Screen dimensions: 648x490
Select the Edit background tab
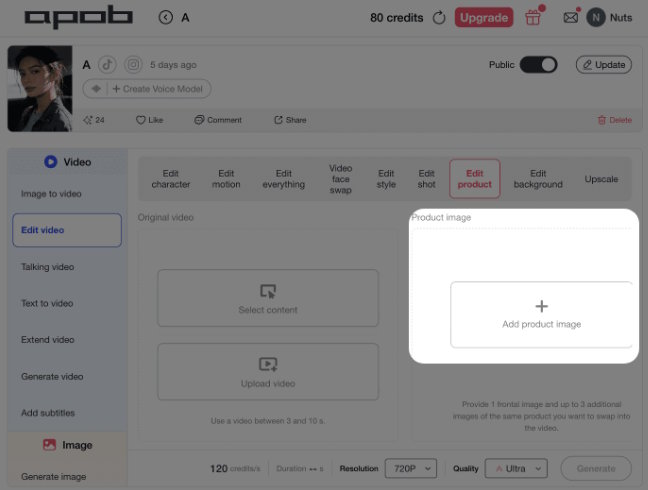538,179
